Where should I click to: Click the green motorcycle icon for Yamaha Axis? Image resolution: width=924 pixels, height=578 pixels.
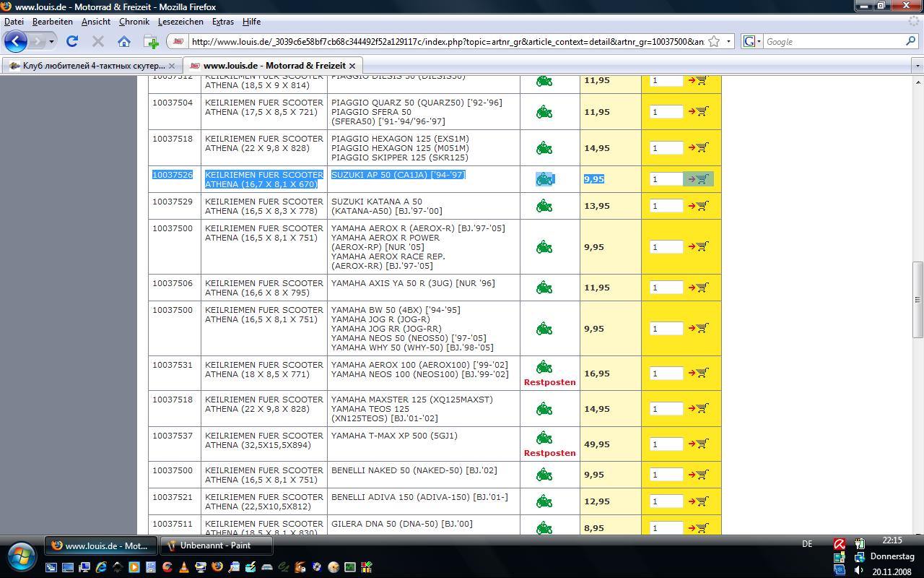point(544,288)
